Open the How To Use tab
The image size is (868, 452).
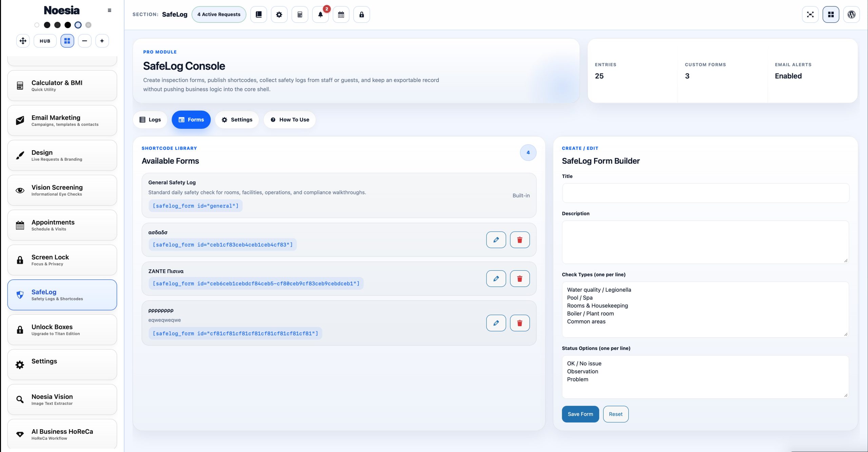tap(290, 120)
